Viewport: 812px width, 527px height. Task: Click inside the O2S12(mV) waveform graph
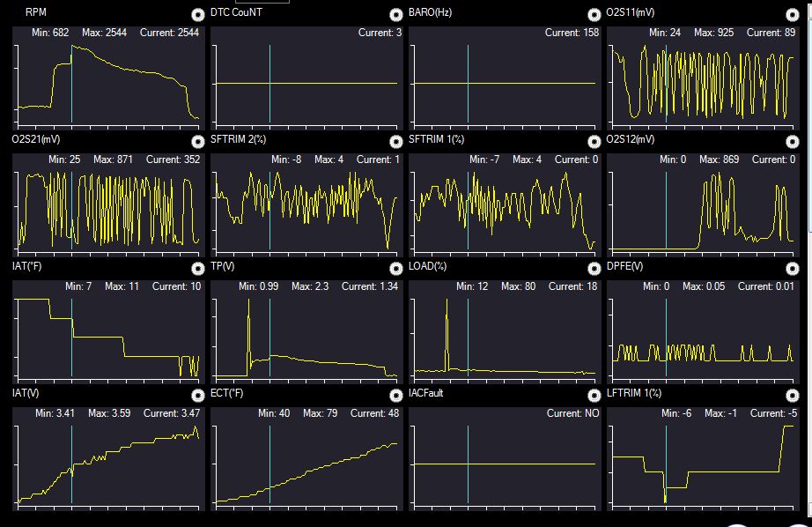tap(703, 205)
